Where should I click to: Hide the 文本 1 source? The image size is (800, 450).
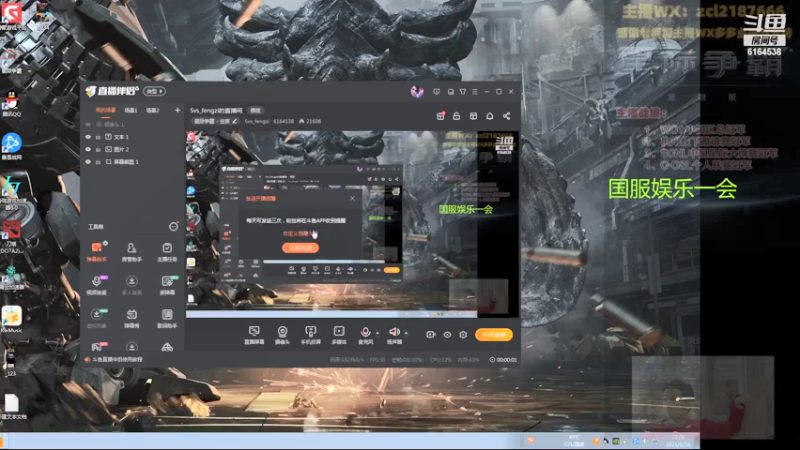point(88,137)
